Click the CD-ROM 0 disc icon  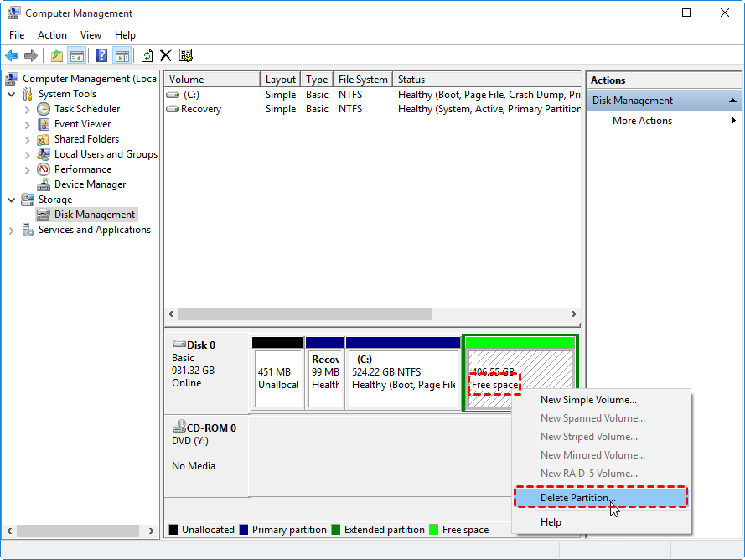[x=179, y=427]
